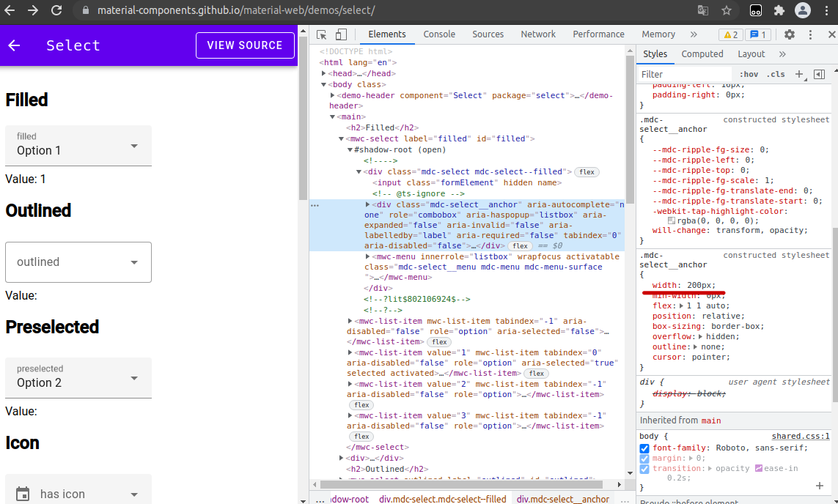This screenshot has height=504, width=838.
Task: Toggle computed styles sidebar icon
Action: point(819,74)
